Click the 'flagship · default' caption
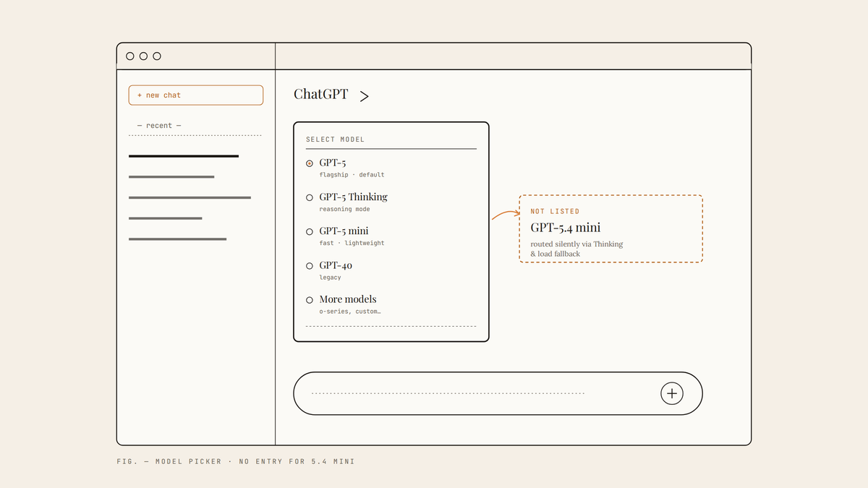Viewport: 868px width, 488px height. [352, 175]
